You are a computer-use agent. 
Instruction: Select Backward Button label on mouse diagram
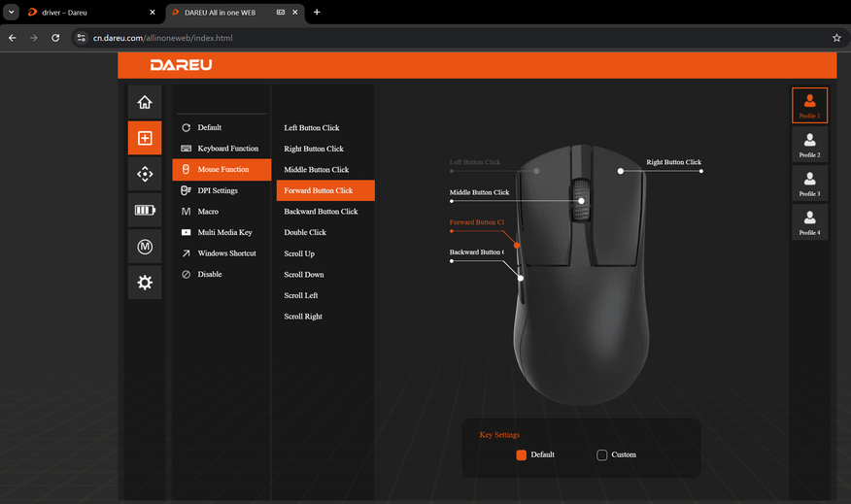[x=476, y=252]
